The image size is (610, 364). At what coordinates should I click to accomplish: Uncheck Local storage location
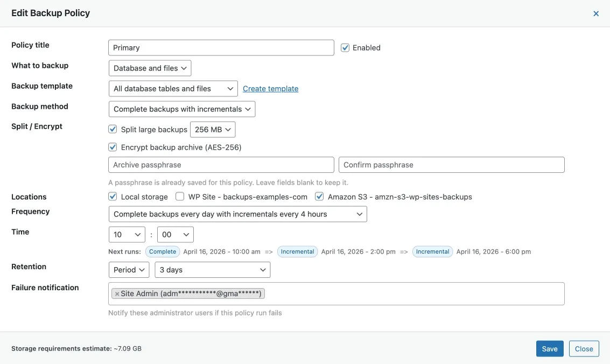pos(113,197)
